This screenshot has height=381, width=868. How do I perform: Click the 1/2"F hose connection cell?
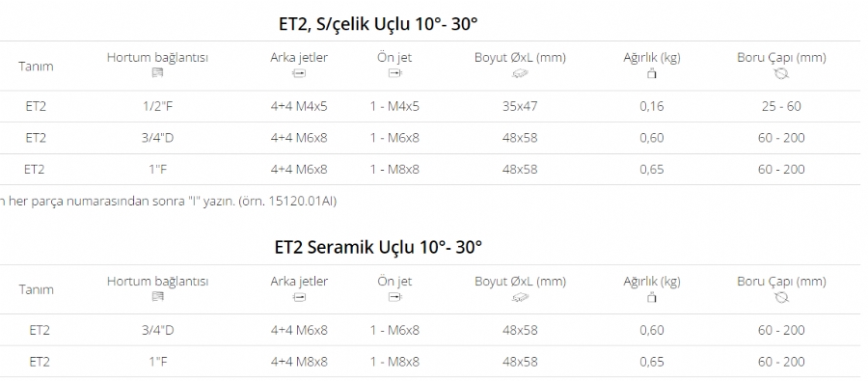(158, 106)
